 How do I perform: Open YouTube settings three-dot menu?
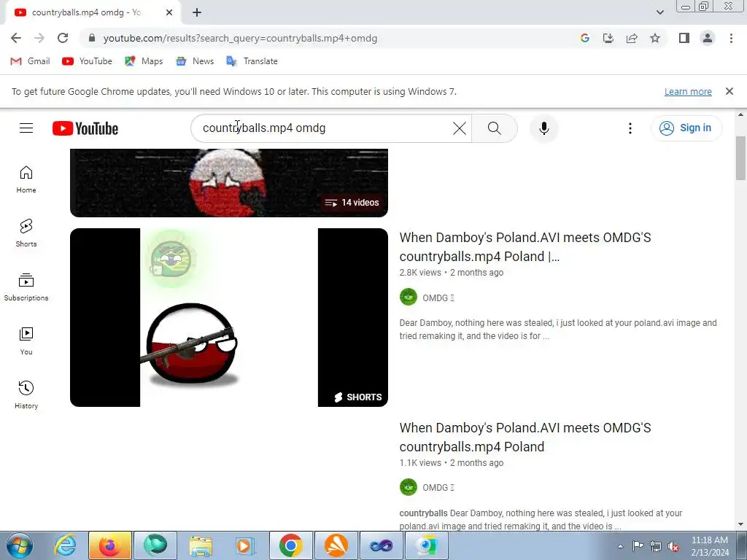[x=630, y=128]
